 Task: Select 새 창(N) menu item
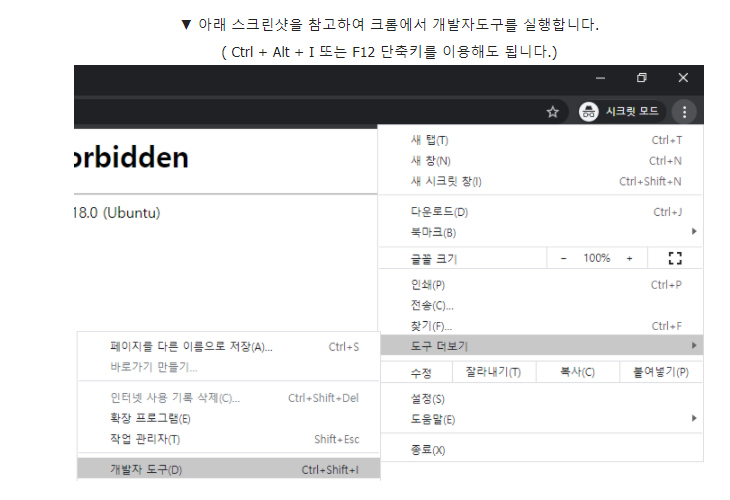[x=541, y=161]
